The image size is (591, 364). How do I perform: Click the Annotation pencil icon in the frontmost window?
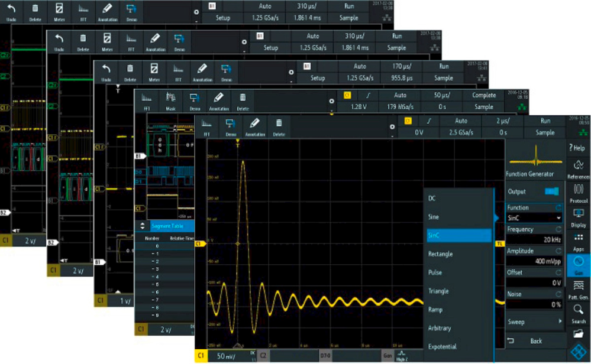(x=254, y=127)
